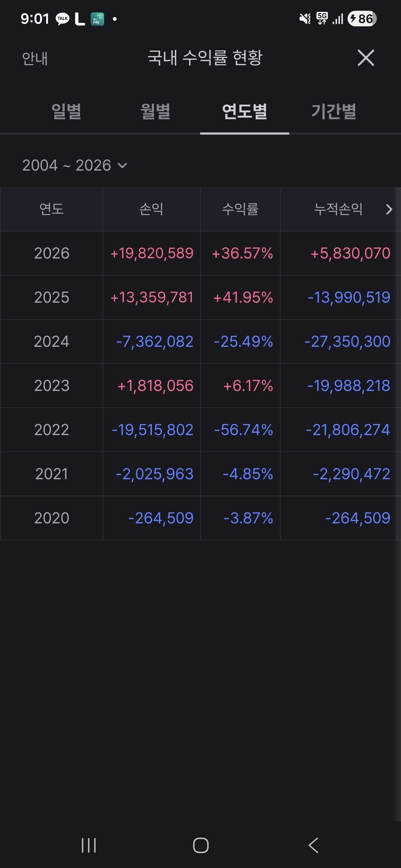Select the 연도별 tab
The height and width of the screenshot is (868, 401).
tap(245, 111)
